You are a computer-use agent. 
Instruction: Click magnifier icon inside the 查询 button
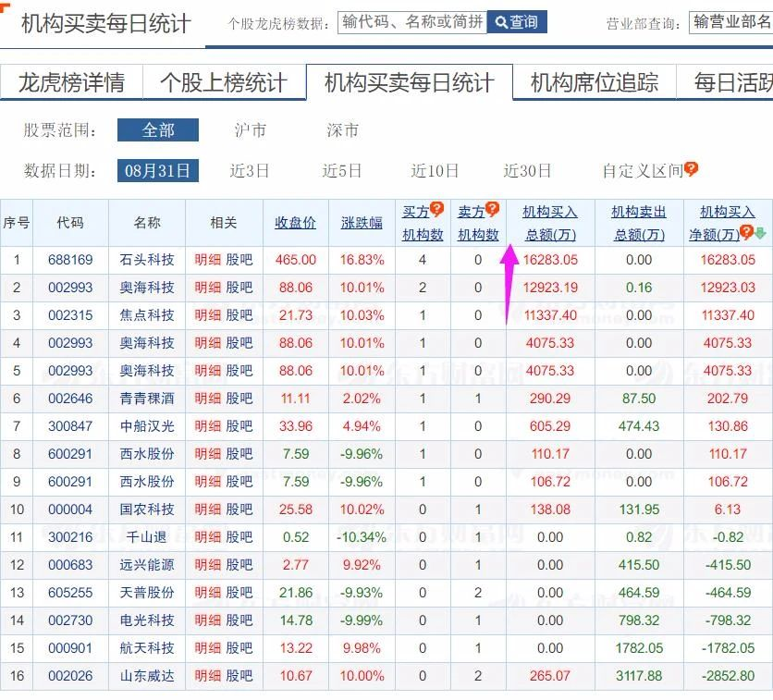click(500, 21)
